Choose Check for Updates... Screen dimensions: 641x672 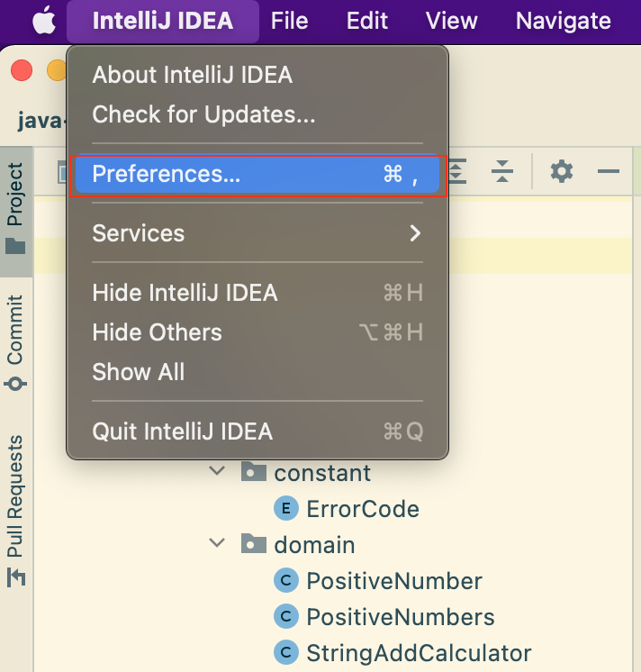pyautogui.click(x=257, y=114)
